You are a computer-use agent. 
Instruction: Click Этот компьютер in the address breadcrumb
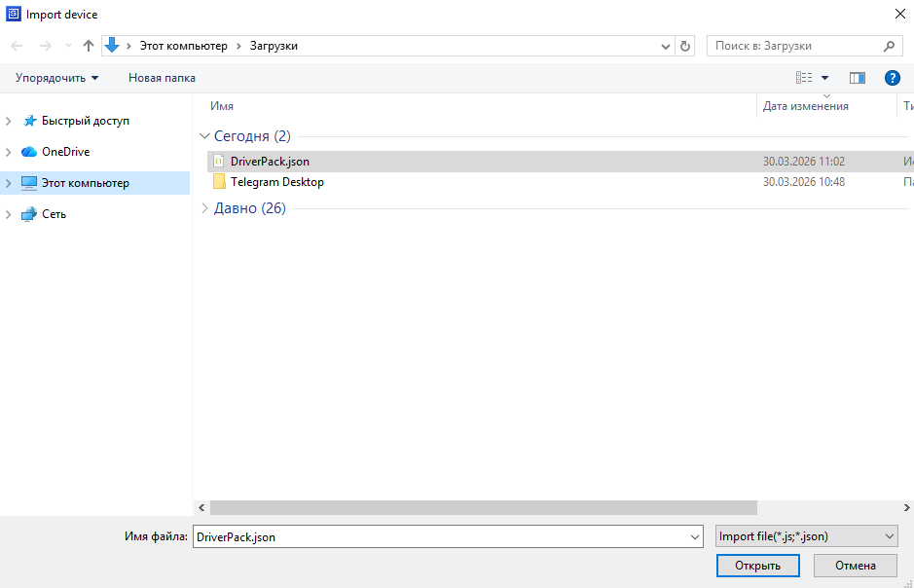pos(184,46)
